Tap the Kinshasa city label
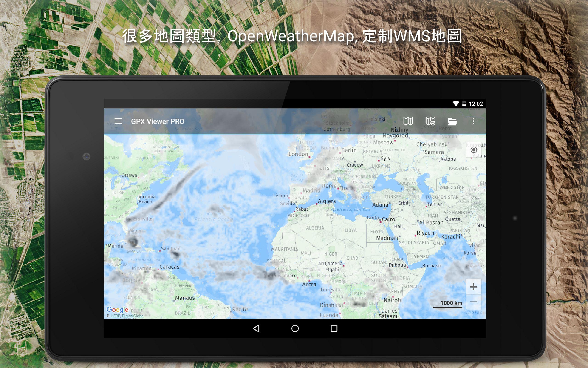This screenshot has height=368, width=588. (331, 305)
